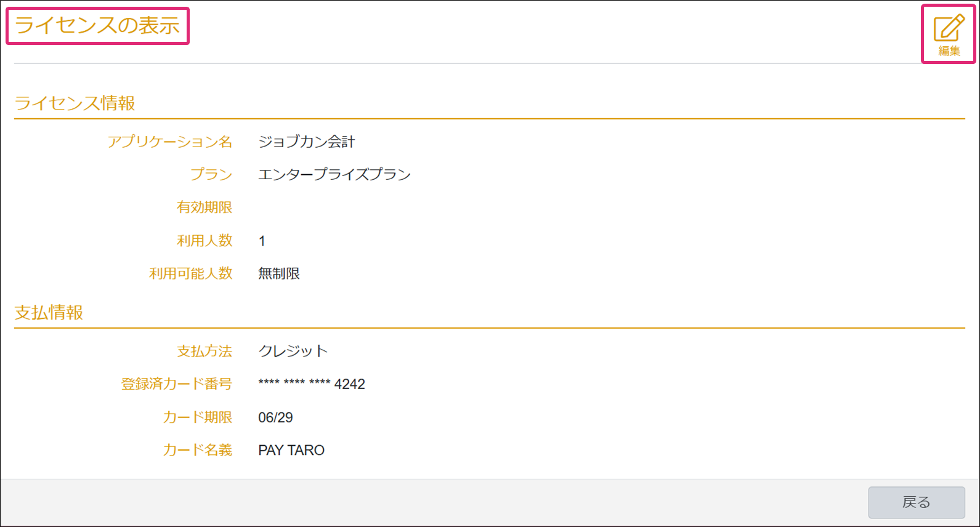Viewport: 980px width, 527px height.
Task: Select the 06/29 card expiry value
Action: [x=275, y=417]
